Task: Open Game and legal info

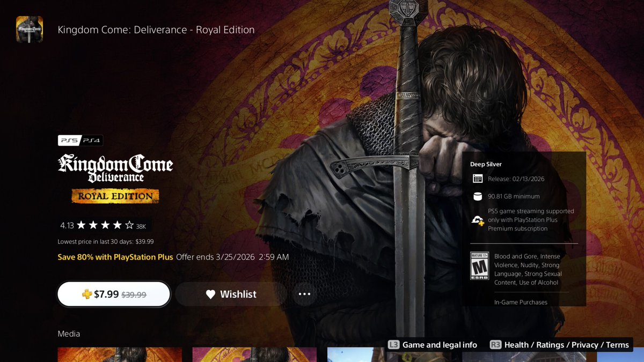Action: click(432, 345)
